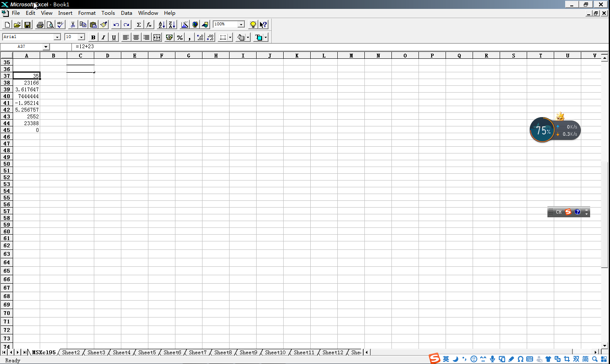Open the Print Preview tool
Screen dimensions: 610x364
50,25
